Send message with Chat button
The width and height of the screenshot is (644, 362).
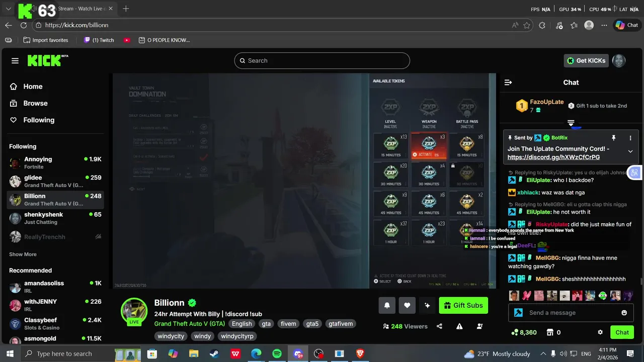coord(622,332)
